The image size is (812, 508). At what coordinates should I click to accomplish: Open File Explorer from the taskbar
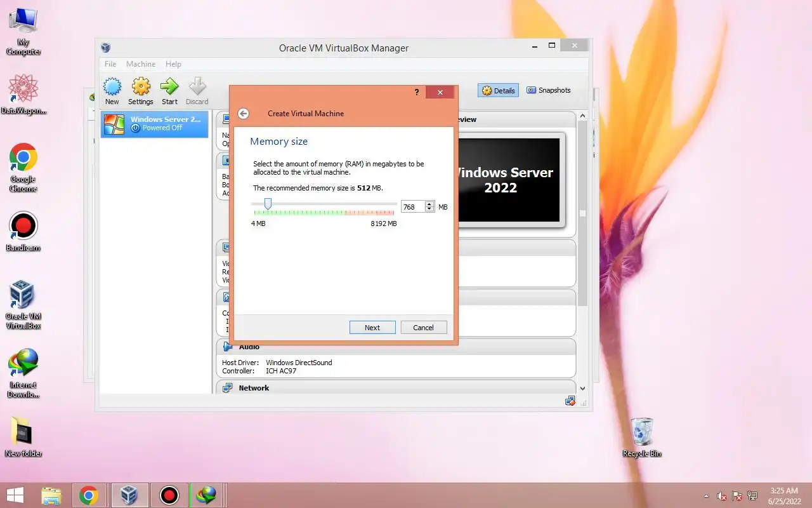51,495
